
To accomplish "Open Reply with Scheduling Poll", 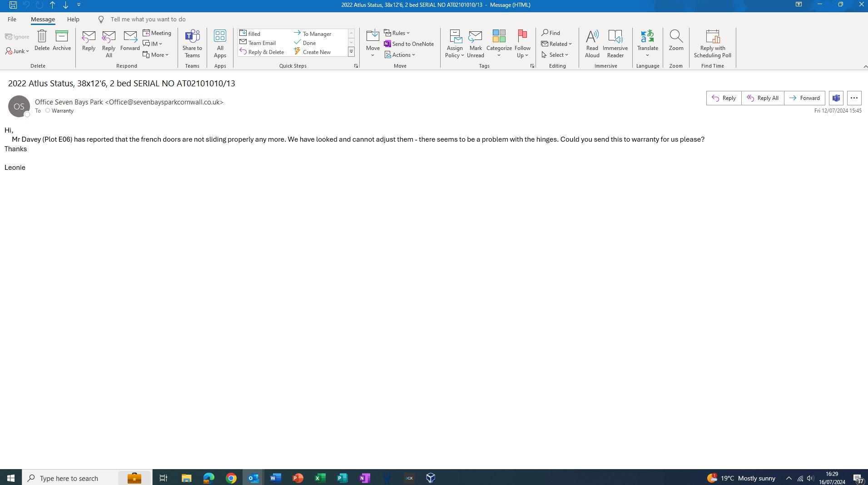I will [712, 43].
